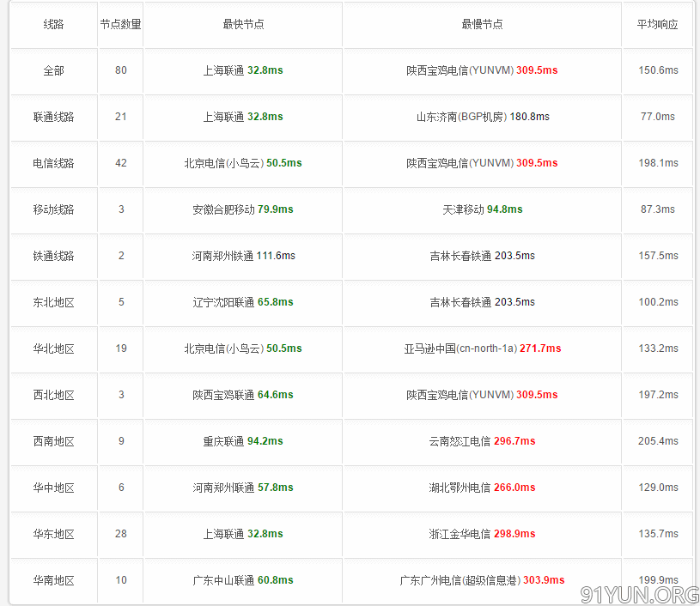The height and width of the screenshot is (606, 700).
Task: Click average response 129.0ms
Action: [x=659, y=488]
